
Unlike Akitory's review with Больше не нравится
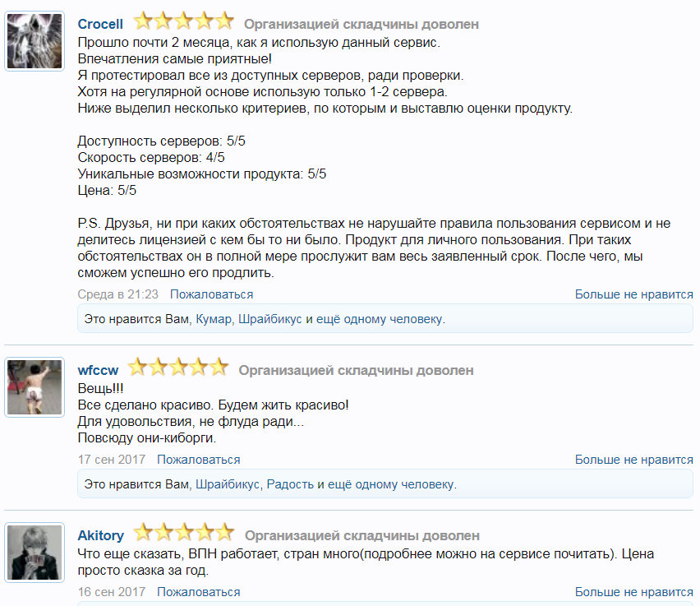coord(633,592)
